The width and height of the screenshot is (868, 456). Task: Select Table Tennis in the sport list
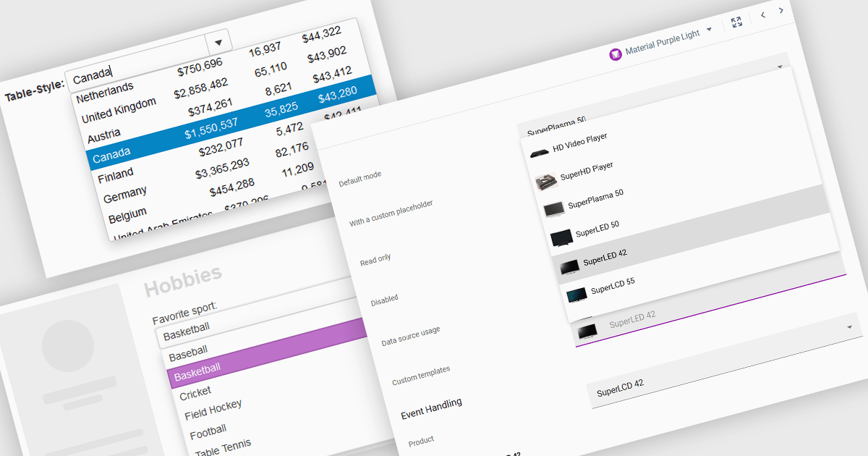point(222,449)
